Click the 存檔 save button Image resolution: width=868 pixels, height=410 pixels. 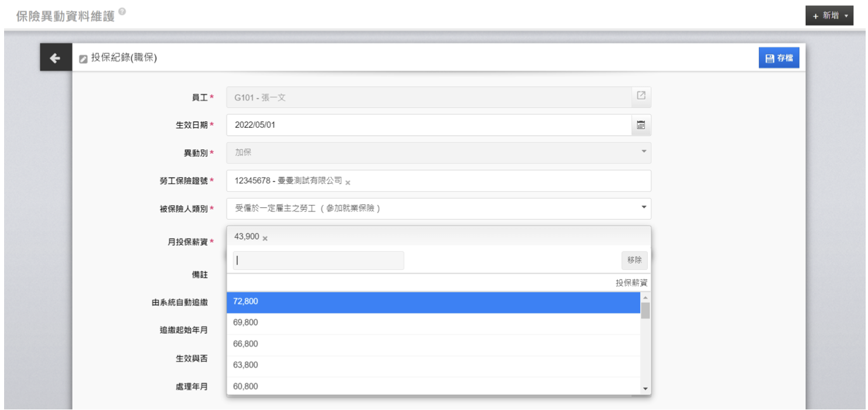point(778,58)
